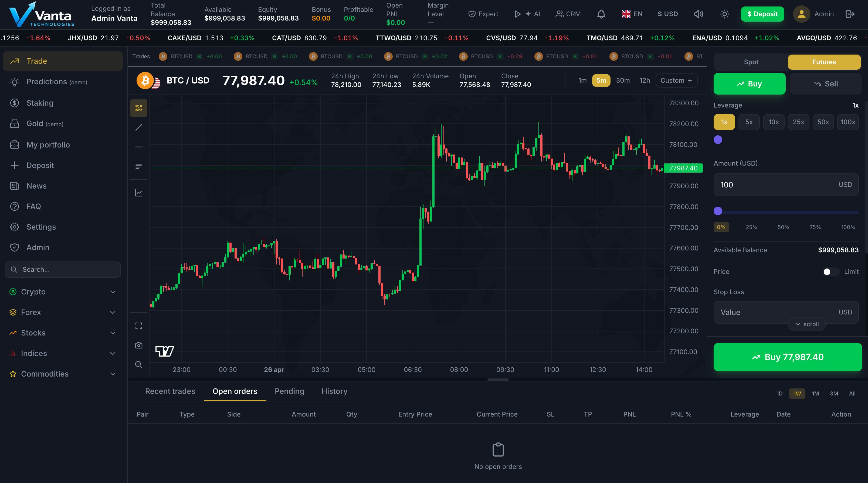Click the green $ Deposit button
Screen dimensions: 868x483
(x=762, y=14)
